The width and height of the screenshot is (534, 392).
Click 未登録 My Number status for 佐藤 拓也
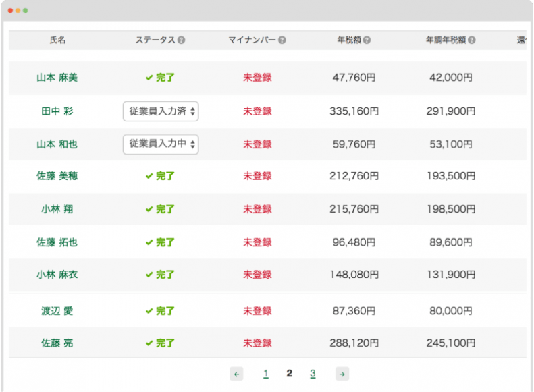(257, 242)
